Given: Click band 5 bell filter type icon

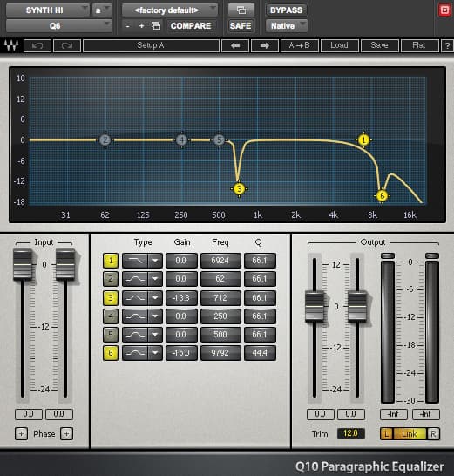Looking at the screenshot, I should [x=135, y=335].
